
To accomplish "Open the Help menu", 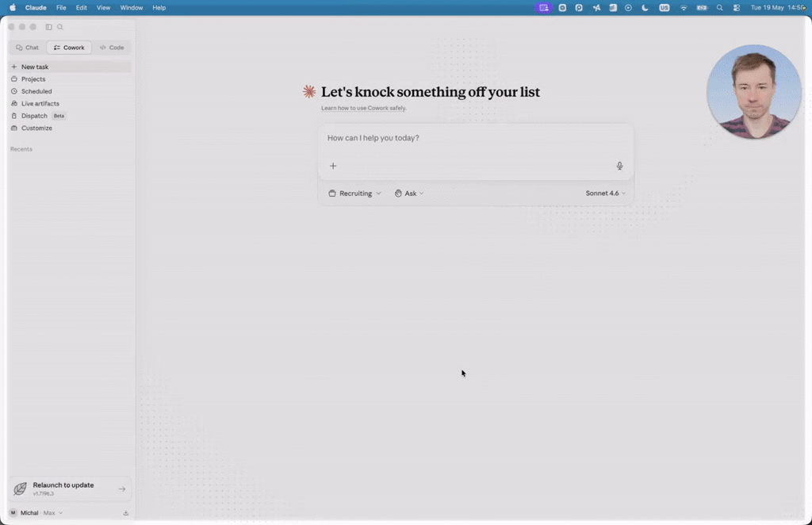I will [159, 8].
